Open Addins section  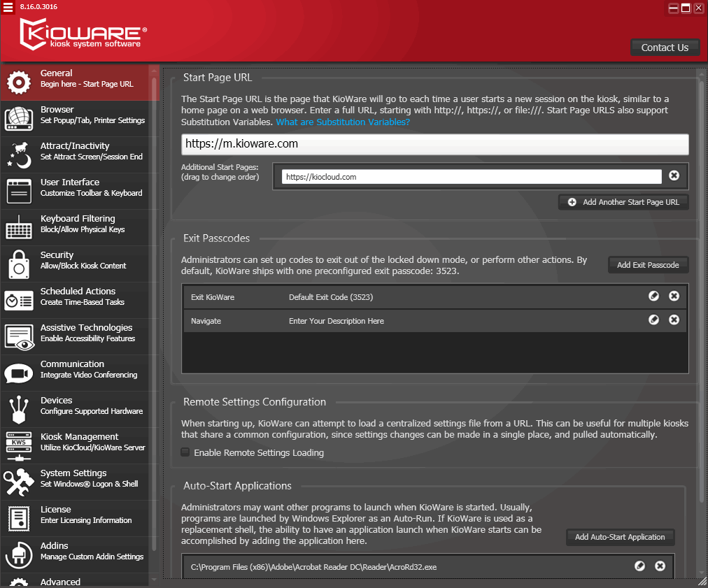75,554
